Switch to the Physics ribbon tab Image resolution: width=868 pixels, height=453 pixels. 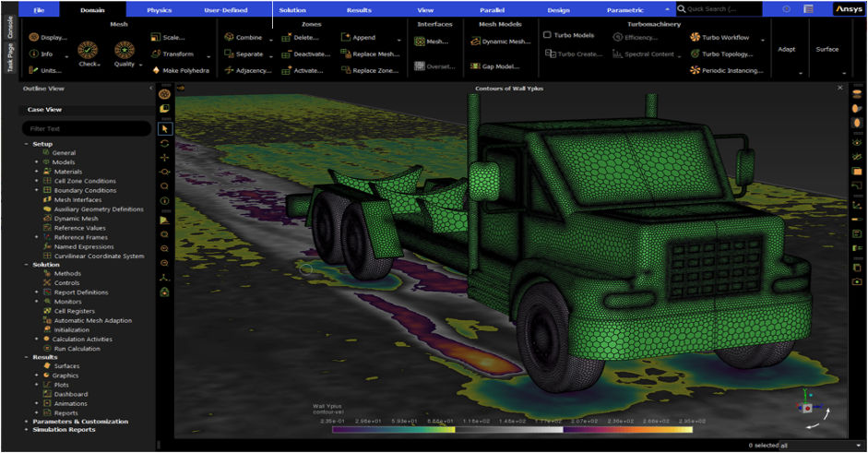pos(159,10)
